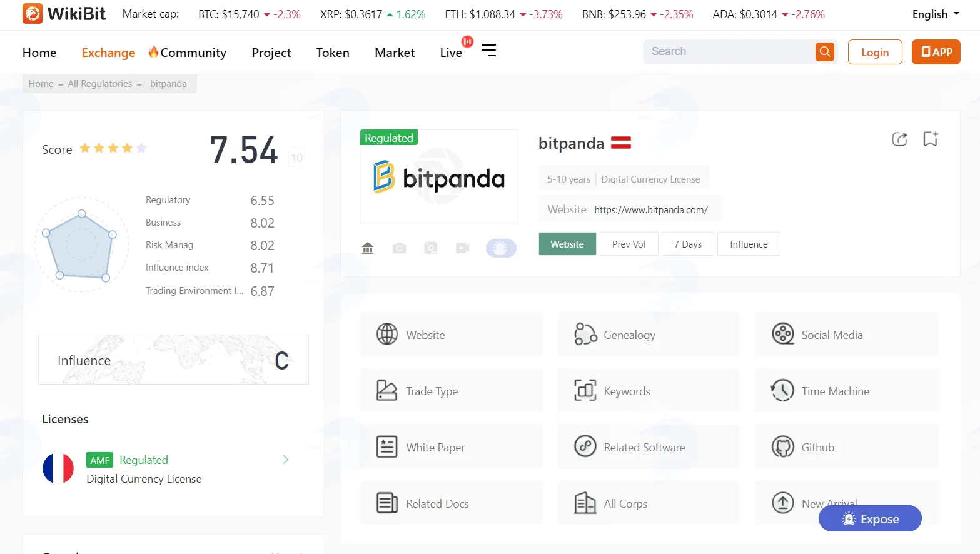980x554 pixels.
Task: Open the Related Docs tile
Action: (452, 503)
